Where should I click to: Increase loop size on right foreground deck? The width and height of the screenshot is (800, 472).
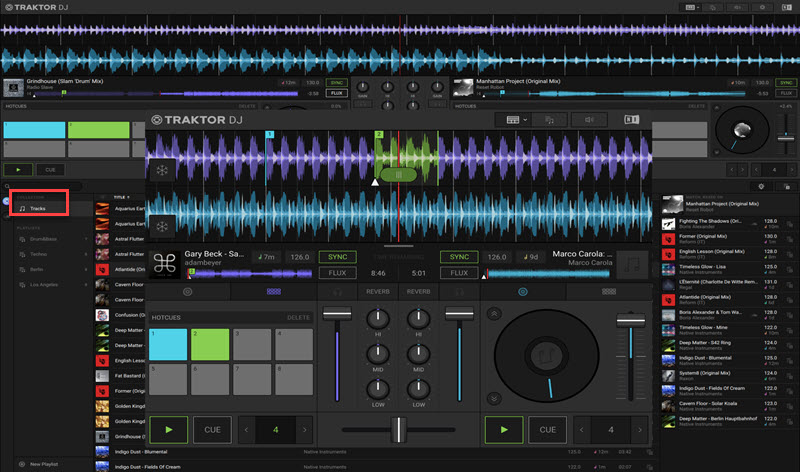point(640,430)
